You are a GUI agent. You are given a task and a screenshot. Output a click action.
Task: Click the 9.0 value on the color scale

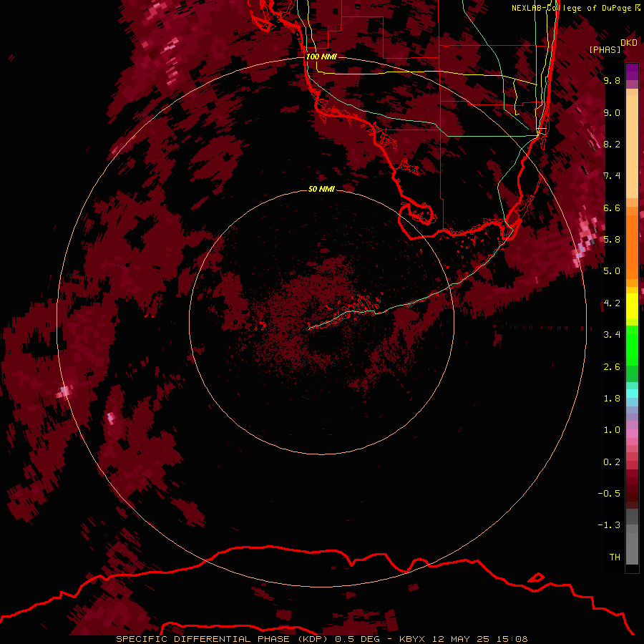(612, 112)
